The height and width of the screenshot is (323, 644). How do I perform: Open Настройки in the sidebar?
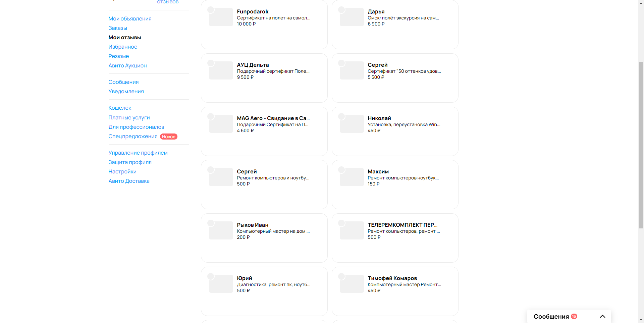(122, 171)
